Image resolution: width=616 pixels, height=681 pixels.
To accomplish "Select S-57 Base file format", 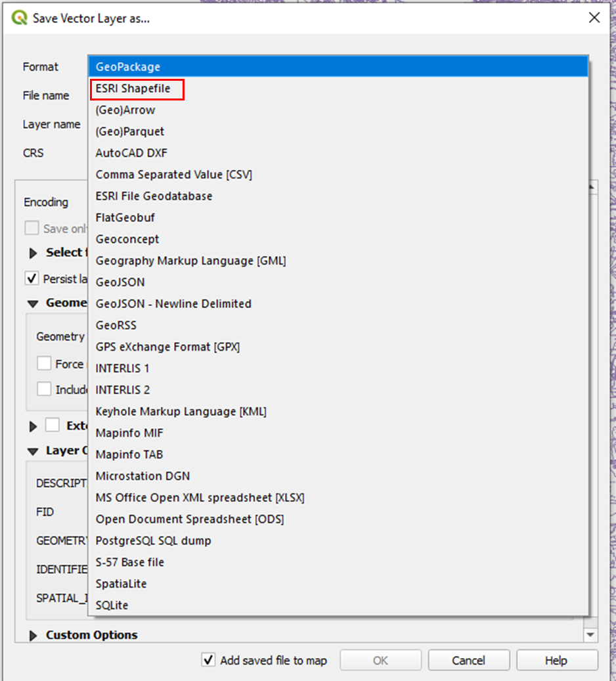I will coord(338,562).
